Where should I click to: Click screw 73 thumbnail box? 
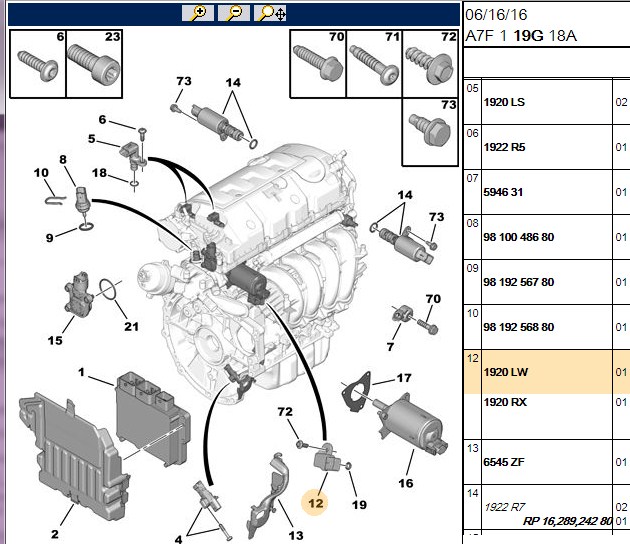point(430,132)
